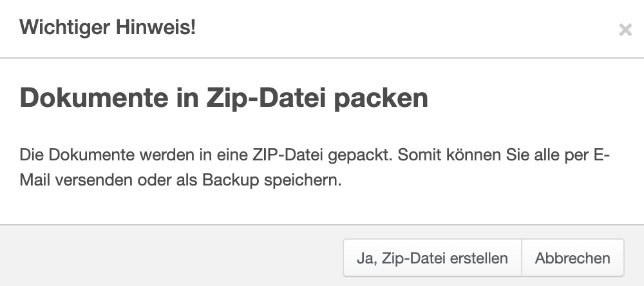Image resolution: width=644 pixels, height=286 pixels.
Task: Click the "Wichtiger Hinweis!" dialog title
Action: 108,28
